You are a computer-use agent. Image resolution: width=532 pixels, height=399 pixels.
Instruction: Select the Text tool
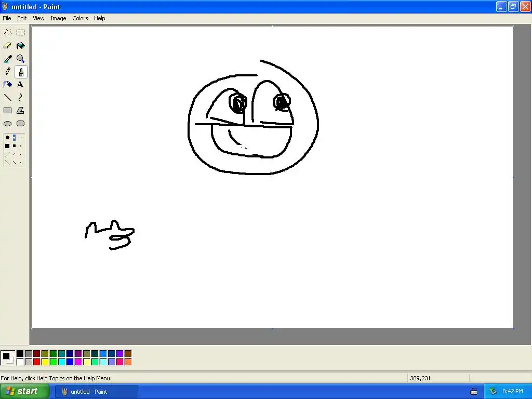[21, 85]
